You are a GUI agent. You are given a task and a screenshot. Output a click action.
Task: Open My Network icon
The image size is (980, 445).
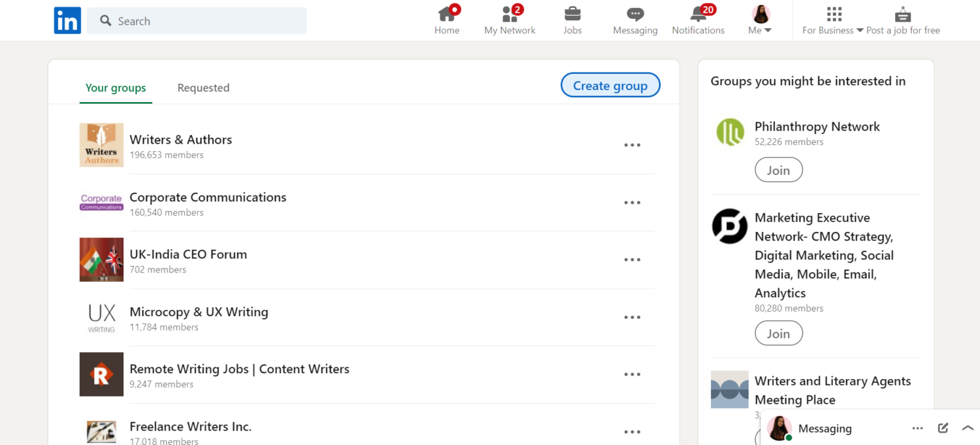pos(510,14)
